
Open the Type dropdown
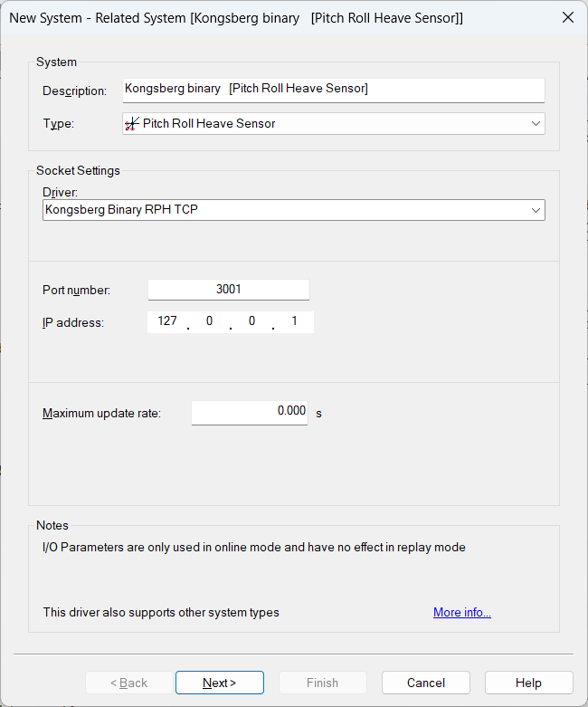coord(334,123)
